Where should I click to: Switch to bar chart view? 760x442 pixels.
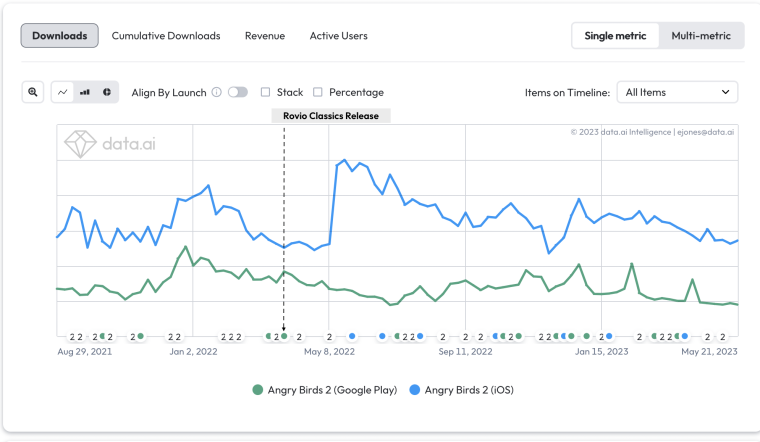[x=85, y=92]
